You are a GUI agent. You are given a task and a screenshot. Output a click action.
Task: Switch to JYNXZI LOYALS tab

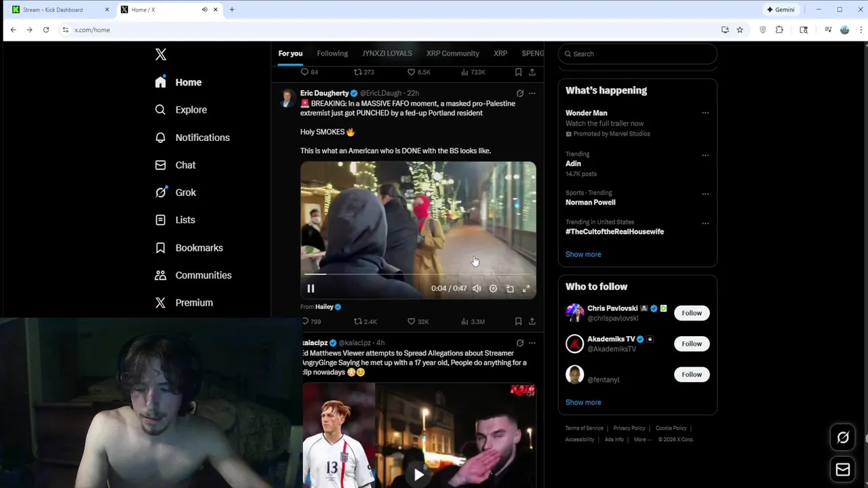point(387,54)
